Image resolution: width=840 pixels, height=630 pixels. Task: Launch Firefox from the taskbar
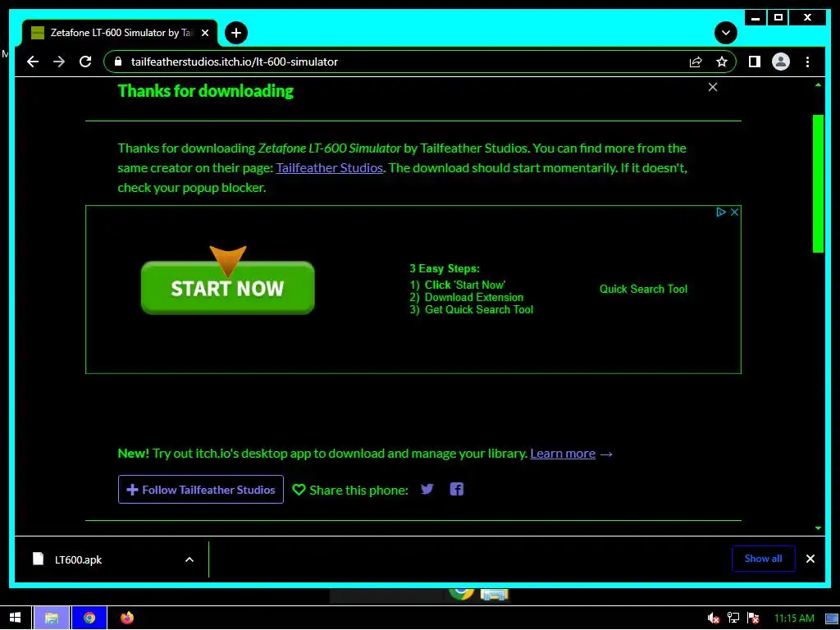[127, 618]
